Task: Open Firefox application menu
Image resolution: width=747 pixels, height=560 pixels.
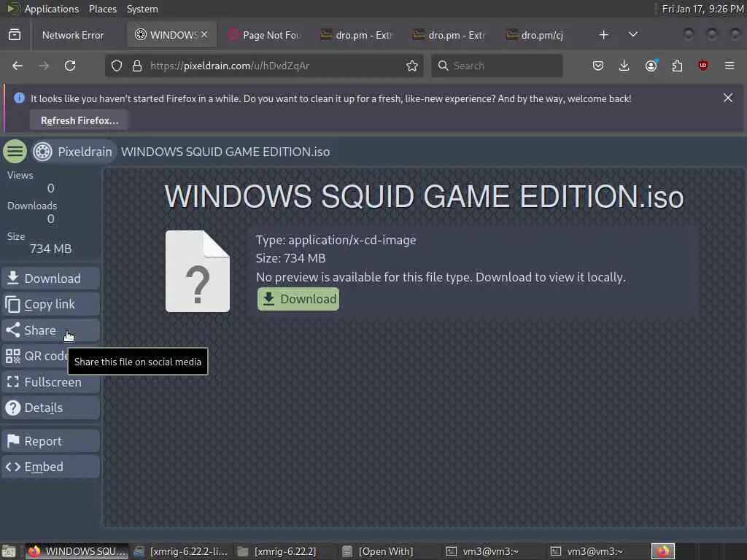Action: pyautogui.click(x=729, y=66)
